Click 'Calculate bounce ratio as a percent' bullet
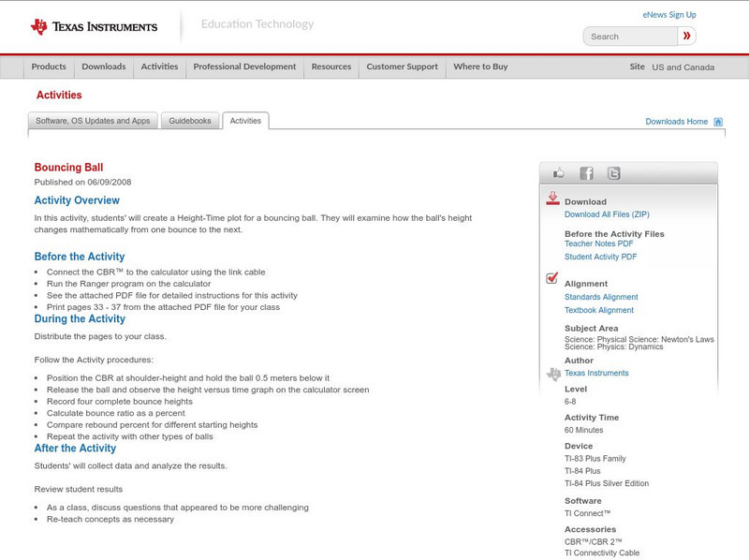This screenshot has width=749, height=560. 115,413
